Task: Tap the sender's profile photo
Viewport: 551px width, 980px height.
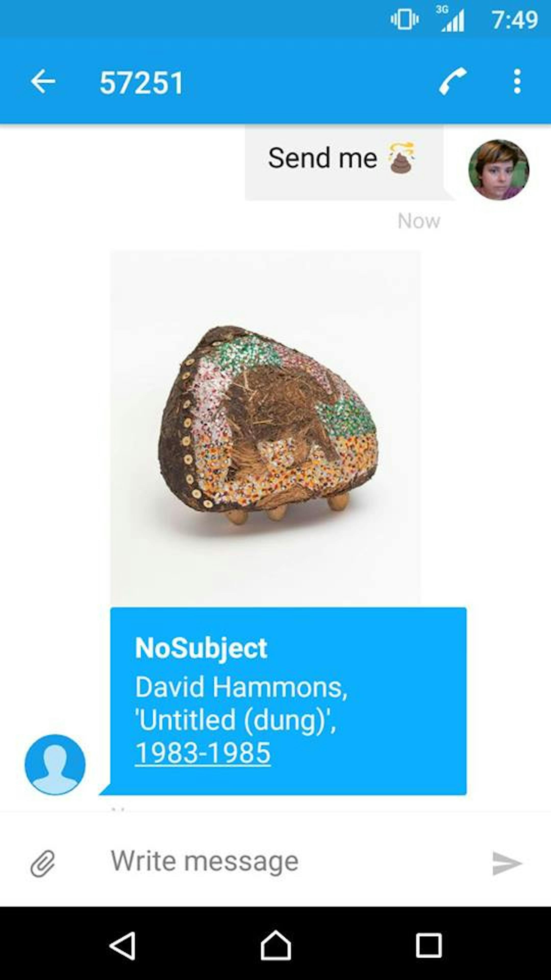Action: tap(498, 170)
